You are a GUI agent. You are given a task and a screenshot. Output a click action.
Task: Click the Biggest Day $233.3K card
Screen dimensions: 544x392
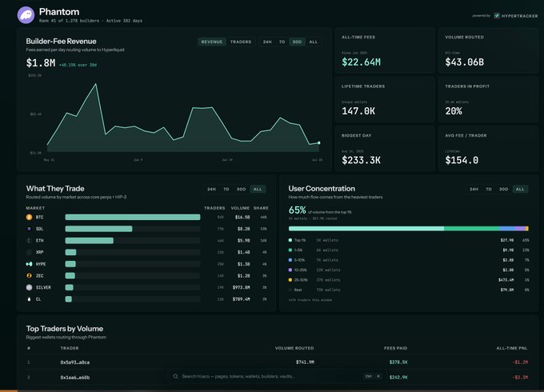[x=385, y=149]
